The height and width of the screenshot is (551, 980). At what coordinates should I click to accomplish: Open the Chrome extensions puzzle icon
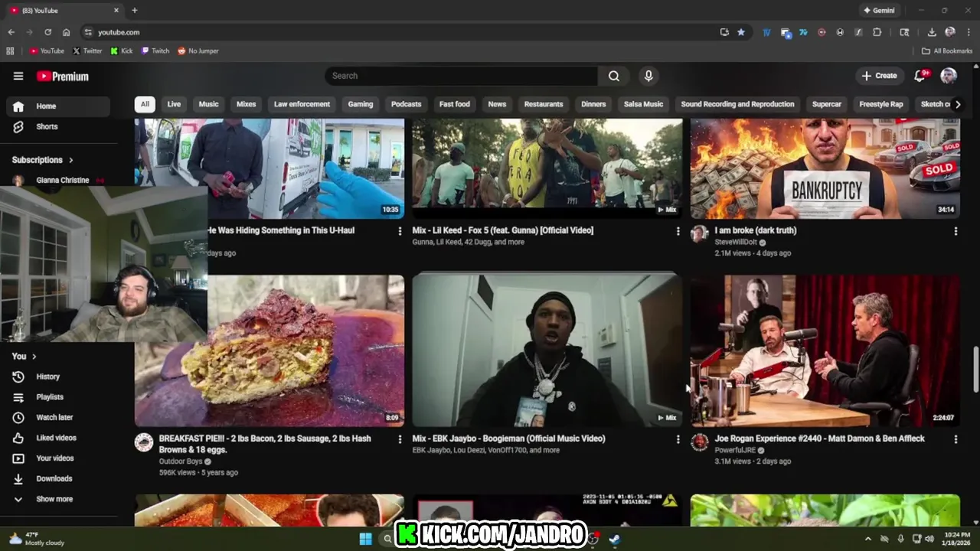(x=877, y=32)
